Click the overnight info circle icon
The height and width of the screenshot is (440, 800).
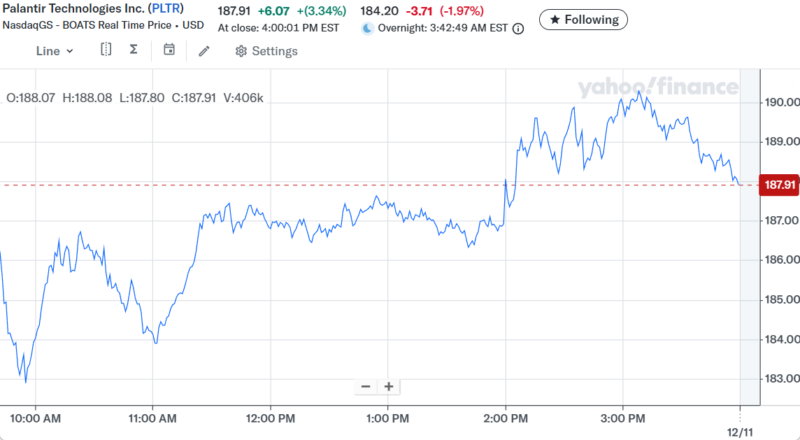518,29
